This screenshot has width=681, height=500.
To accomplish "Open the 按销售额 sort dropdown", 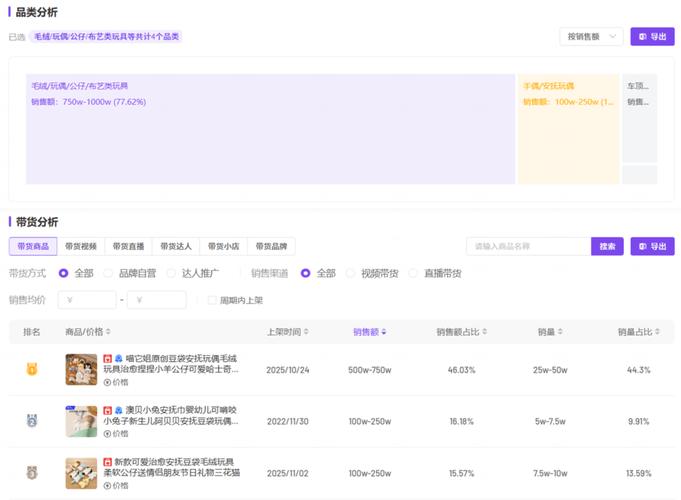I will (591, 36).
